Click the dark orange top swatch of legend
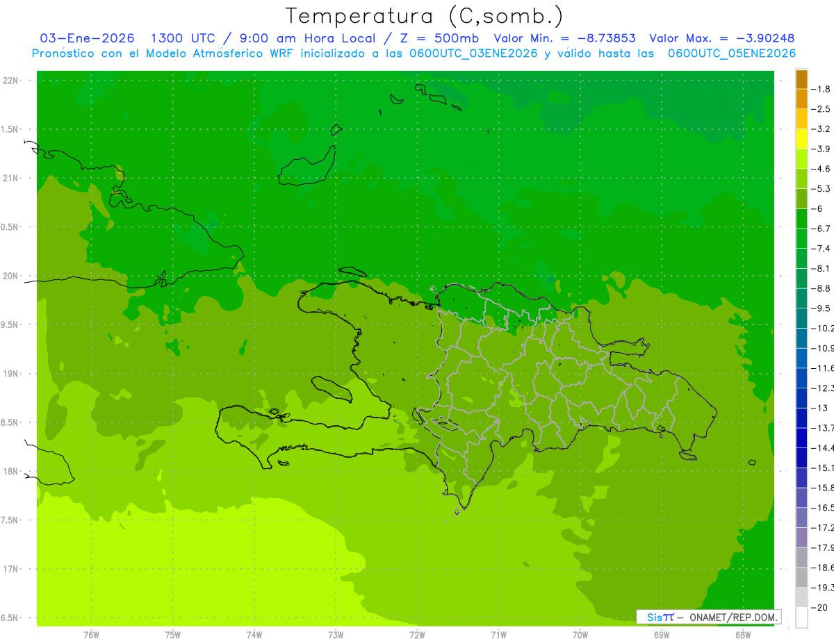834x644 pixels. click(x=801, y=79)
